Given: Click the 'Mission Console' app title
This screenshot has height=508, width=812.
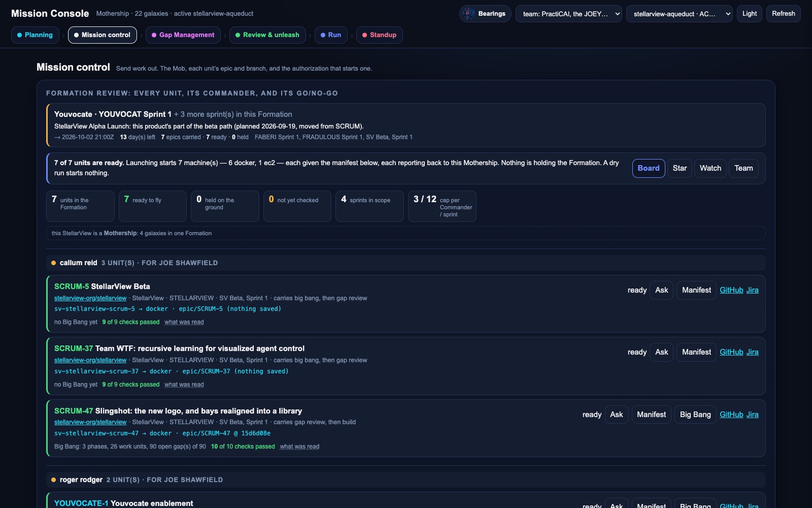Looking at the screenshot, I should coord(50,14).
